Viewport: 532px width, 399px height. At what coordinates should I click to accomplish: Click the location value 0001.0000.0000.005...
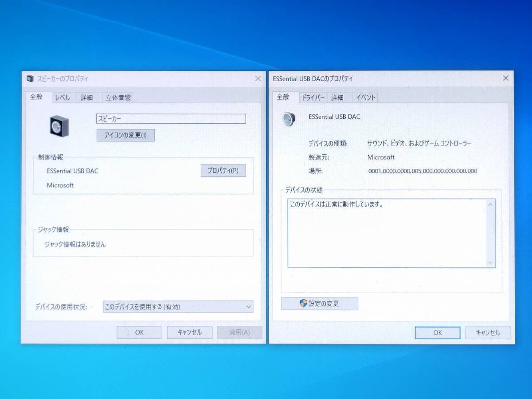(x=422, y=171)
